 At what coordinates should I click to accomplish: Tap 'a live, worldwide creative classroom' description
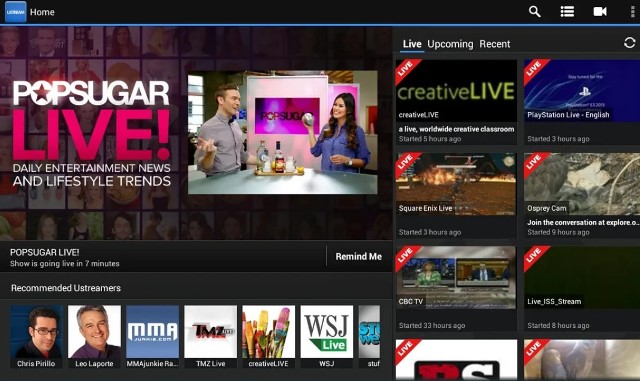click(x=456, y=129)
